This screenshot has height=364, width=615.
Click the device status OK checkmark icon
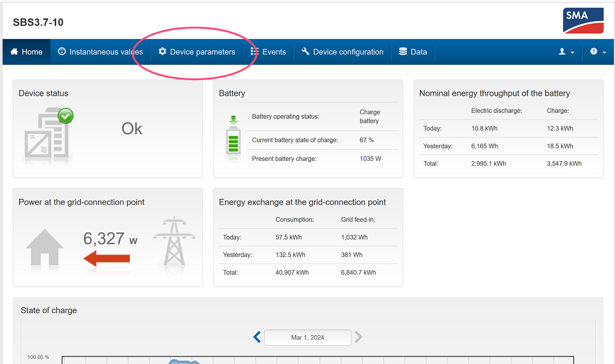[65, 116]
